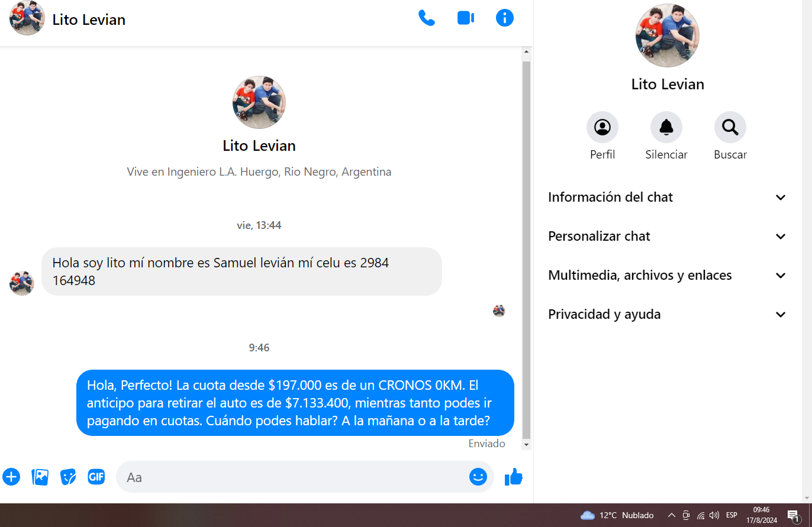Open the profile photo in the right sidebar
Screen dimensions: 812x527
coord(668,36)
